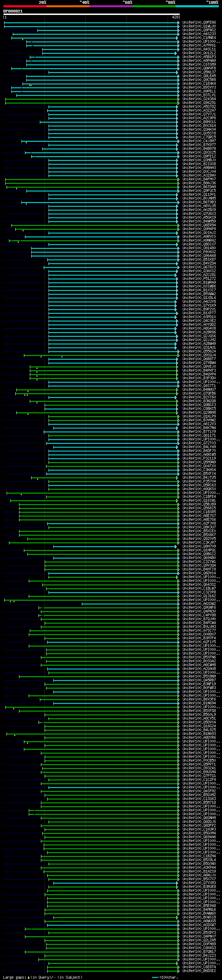Select hit UniRef100_Q93X25
222x980 pixels.
pyautogui.click(x=199, y=152)
